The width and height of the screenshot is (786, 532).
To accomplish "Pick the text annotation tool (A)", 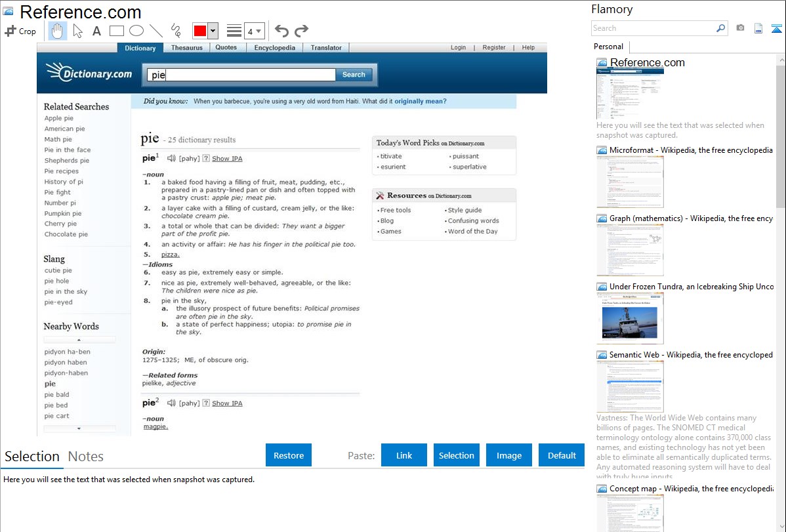I will click(96, 31).
